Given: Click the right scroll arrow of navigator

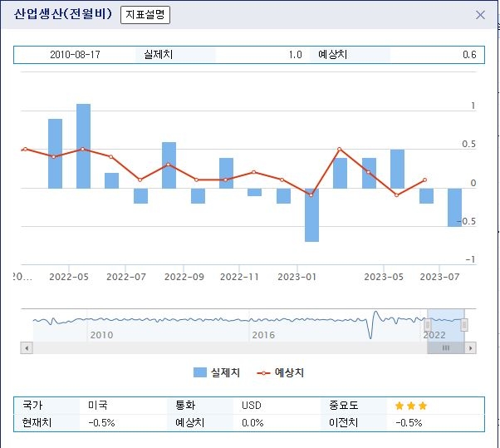Looking at the screenshot, I should coord(470,347).
